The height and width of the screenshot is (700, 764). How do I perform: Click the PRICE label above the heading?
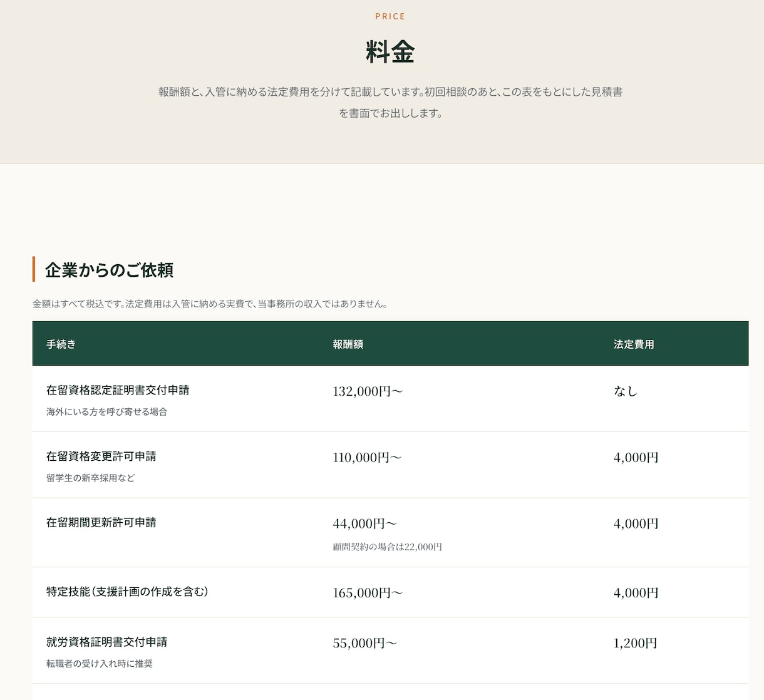tap(390, 16)
